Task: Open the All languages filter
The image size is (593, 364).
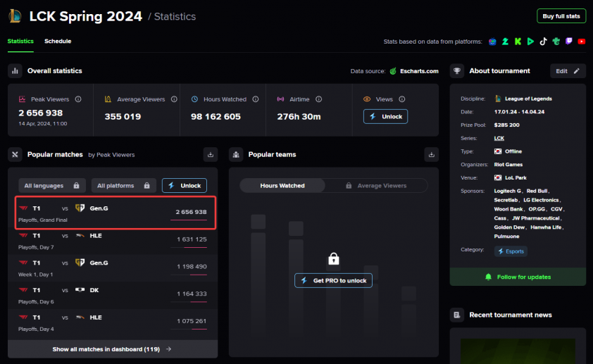Action: [x=52, y=186]
